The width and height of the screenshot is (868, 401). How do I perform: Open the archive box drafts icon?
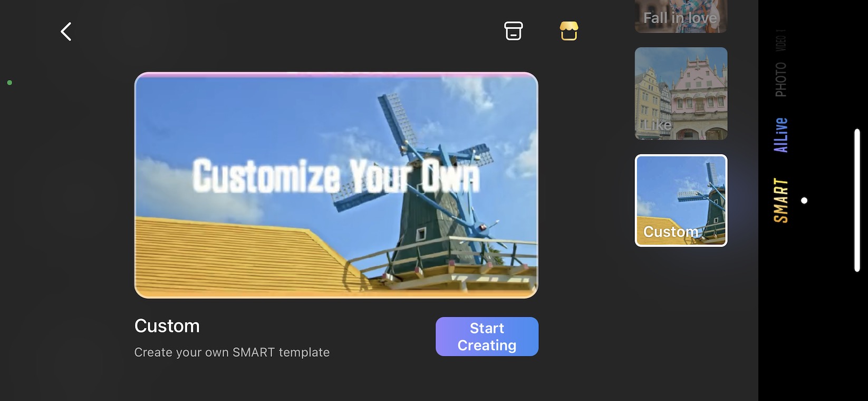[x=513, y=31]
